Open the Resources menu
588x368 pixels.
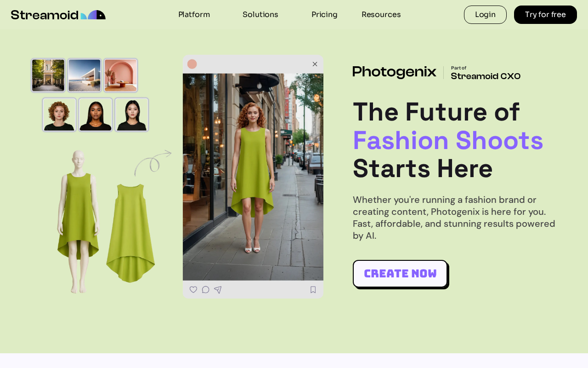pyautogui.click(x=381, y=14)
